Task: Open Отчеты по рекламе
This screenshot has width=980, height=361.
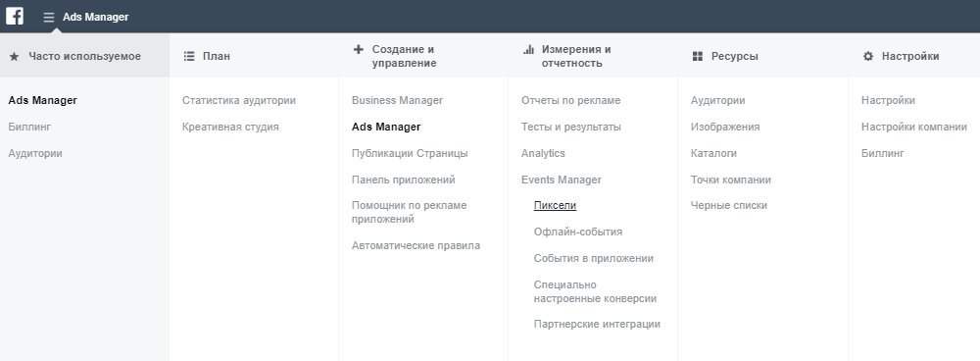Action: [570, 101]
